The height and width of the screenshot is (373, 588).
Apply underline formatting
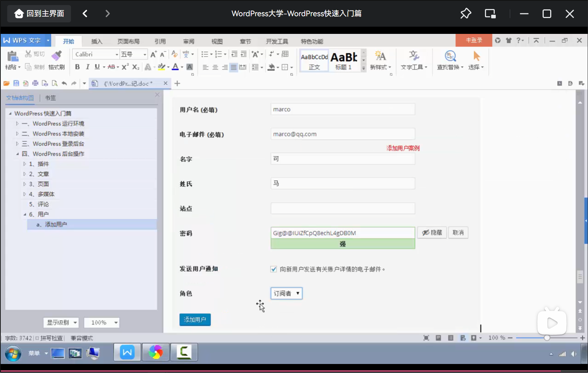[97, 67]
